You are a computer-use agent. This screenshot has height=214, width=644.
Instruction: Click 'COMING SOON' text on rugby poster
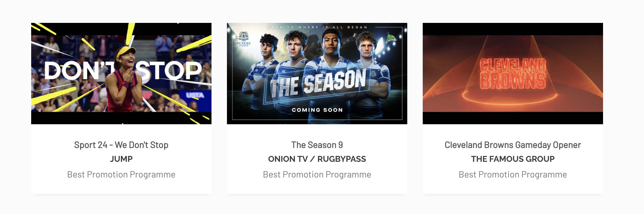click(317, 110)
